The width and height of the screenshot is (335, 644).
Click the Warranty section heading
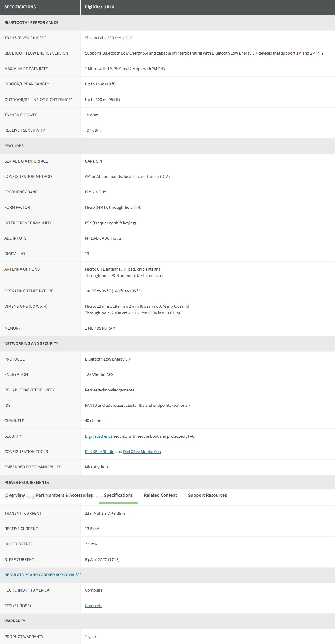(x=15, y=621)
